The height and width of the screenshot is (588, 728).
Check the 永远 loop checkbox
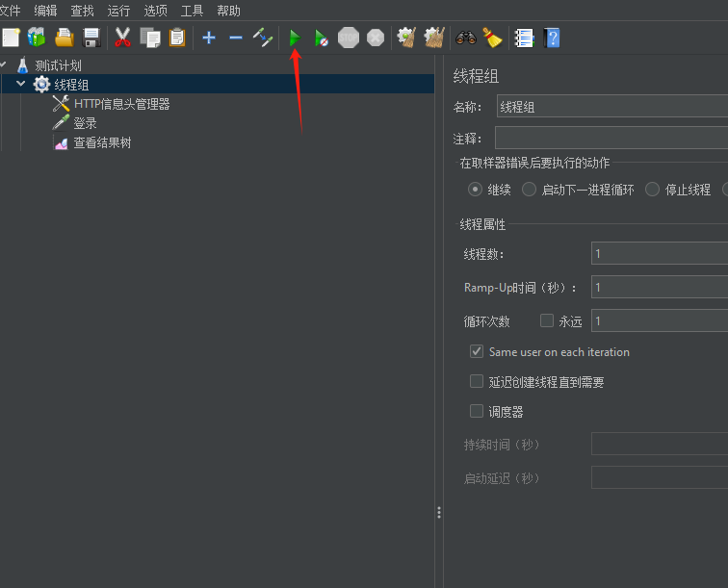pyautogui.click(x=547, y=320)
